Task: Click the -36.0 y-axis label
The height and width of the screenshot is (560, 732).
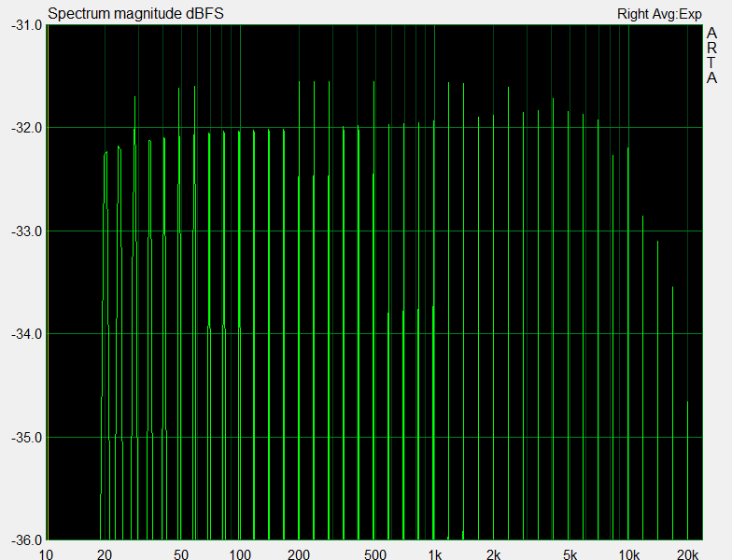Action: [x=26, y=540]
